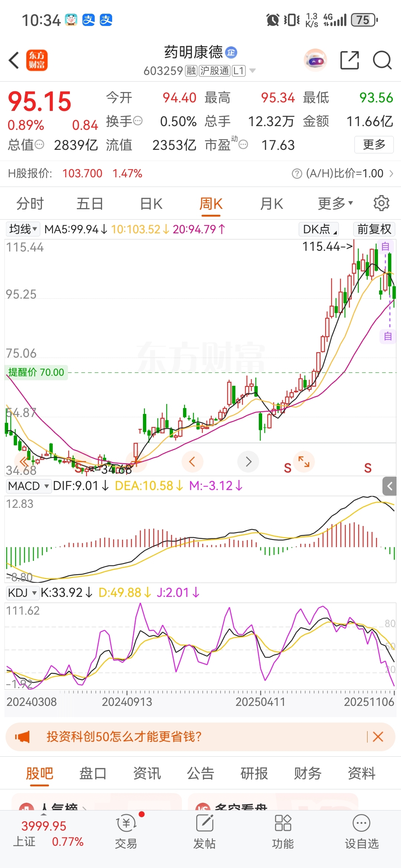
Task: Open the AI robot assistant icon
Action: (315, 60)
